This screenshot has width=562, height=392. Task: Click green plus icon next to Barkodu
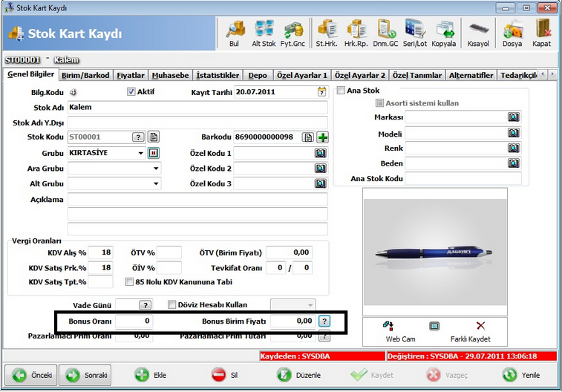point(323,137)
